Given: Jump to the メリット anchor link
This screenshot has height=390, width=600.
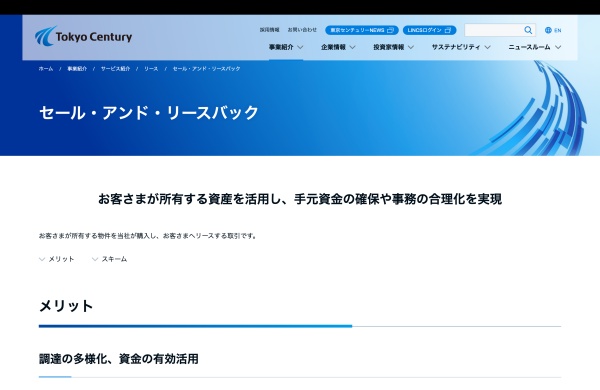Looking at the screenshot, I should click(61, 259).
